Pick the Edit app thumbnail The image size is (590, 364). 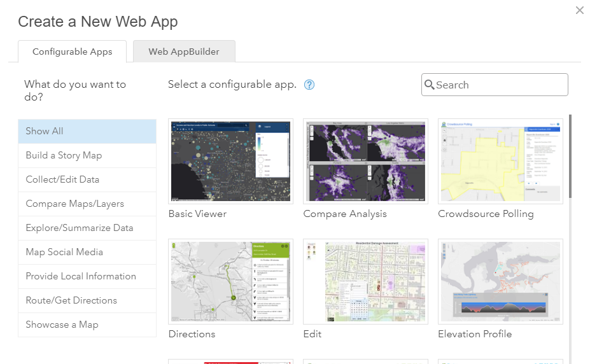[365, 281]
